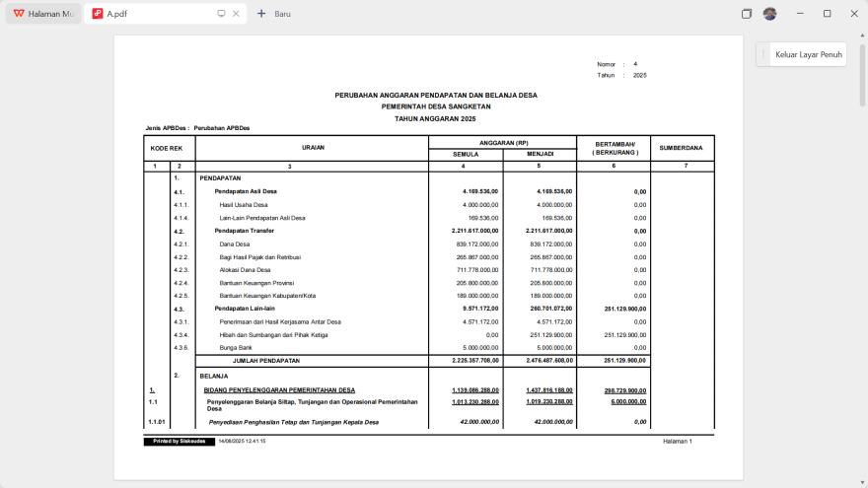
Task: Click the BELANJA section heading
Action: [214, 377]
